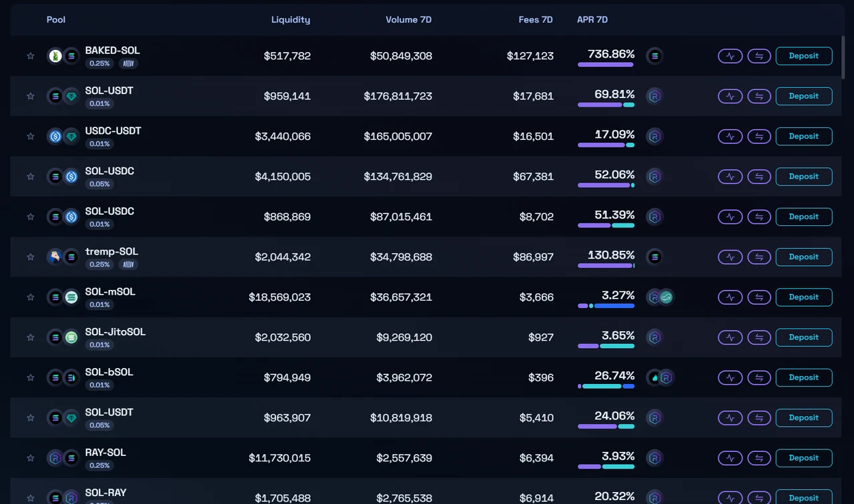This screenshot has height=504, width=854.
Task: Swap via the SOL-USDC 0.01% pool
Action: click(x=759, y=217)
